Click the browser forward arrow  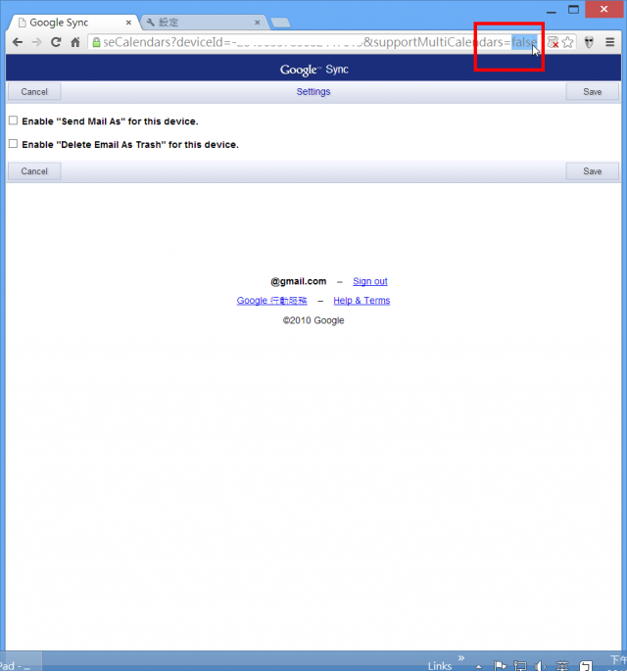tap(37, 42)
